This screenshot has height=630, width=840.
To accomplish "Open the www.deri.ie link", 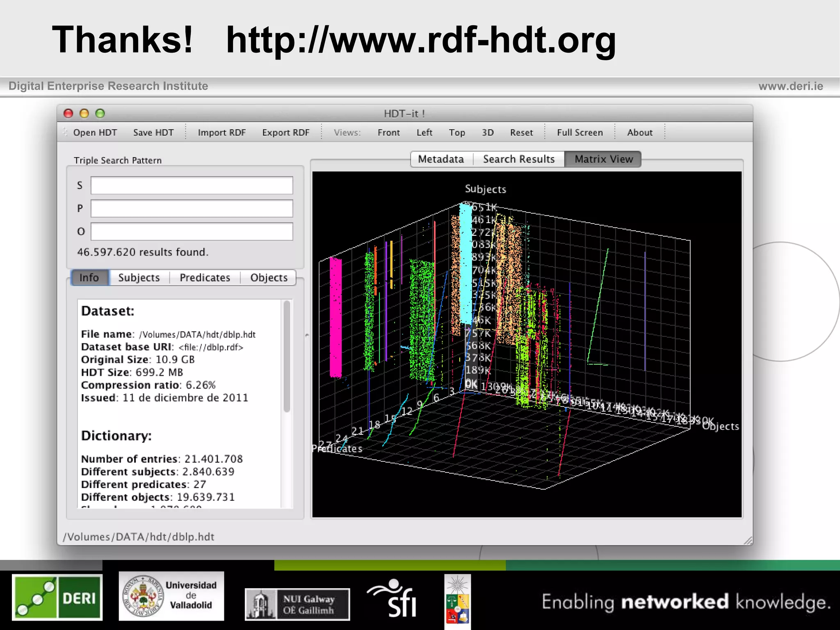I will point(791,86).
